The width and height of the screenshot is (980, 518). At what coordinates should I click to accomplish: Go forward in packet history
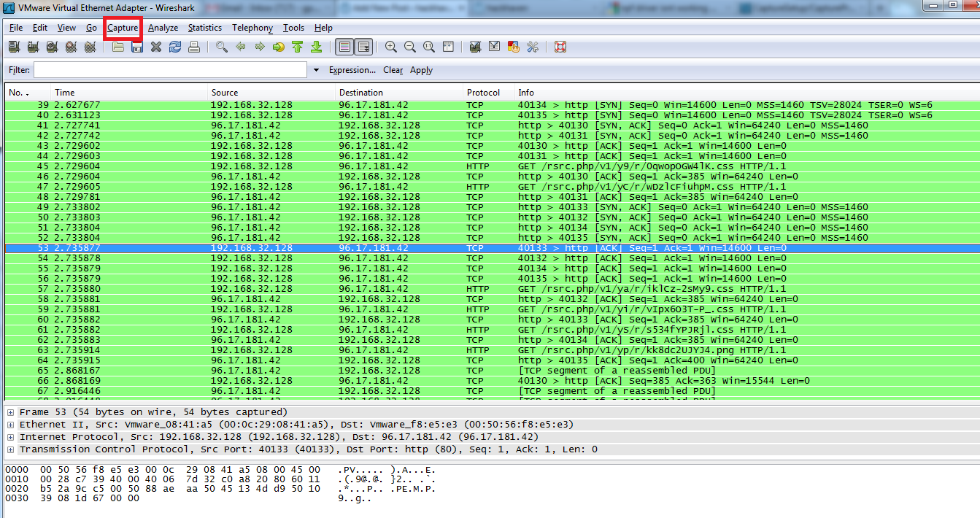coord(259,47)
